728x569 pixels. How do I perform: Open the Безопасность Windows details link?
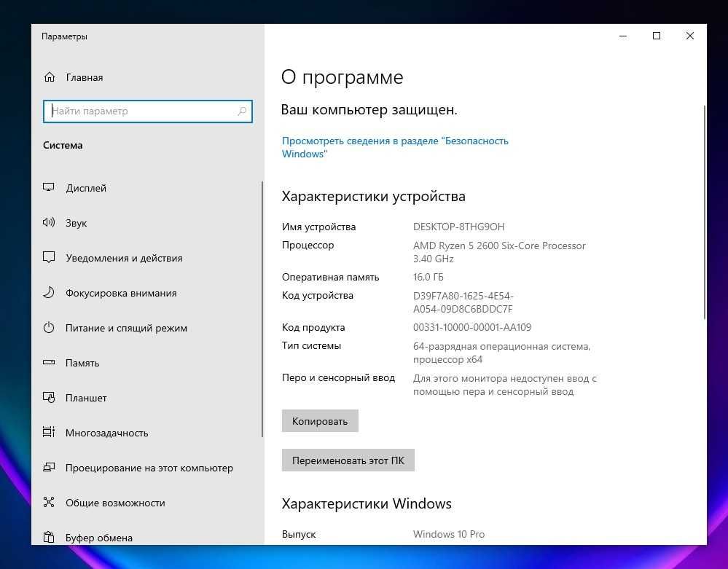(x=395, y=147)
